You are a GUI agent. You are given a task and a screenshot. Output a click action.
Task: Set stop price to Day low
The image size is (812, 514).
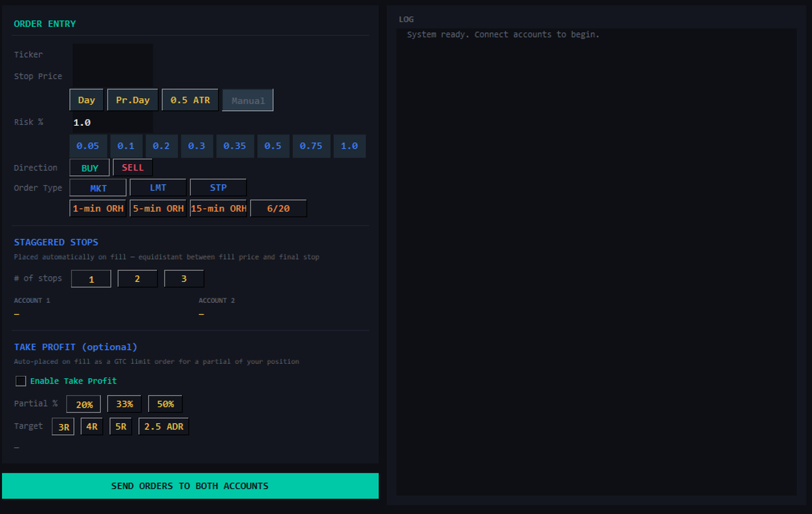pyautogui.click(x=87, y=100)
